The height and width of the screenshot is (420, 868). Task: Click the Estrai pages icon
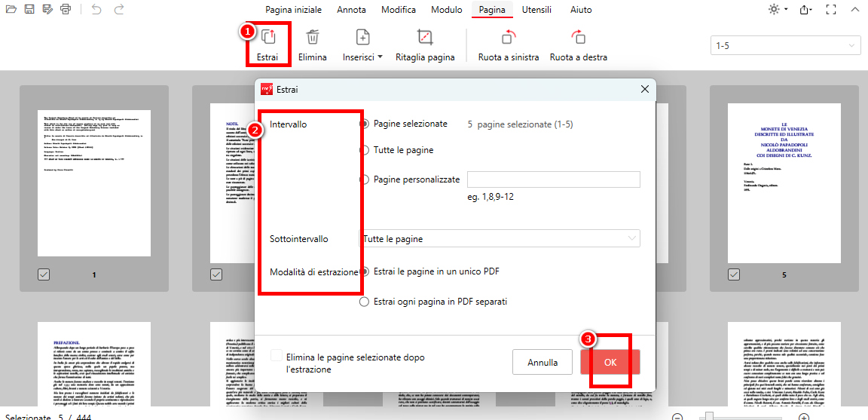pos(268,37)
